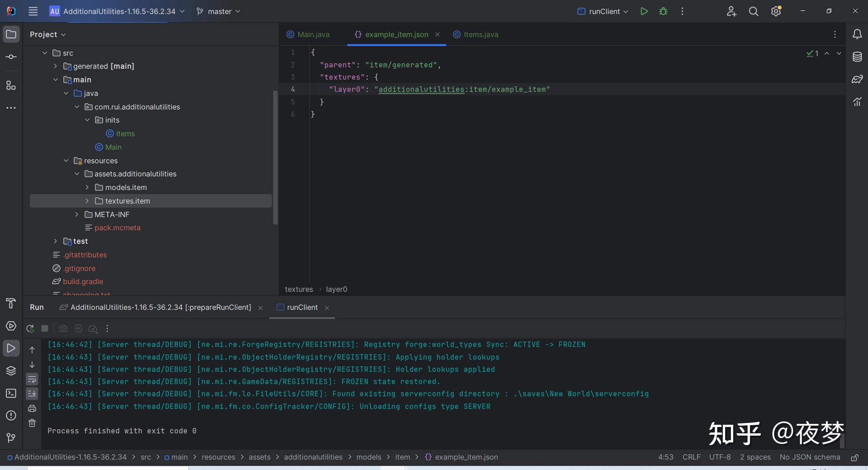This screenshot has height=470, width=868.
Task: Close the example_item.json tab
Action: (x=437, y=34)
